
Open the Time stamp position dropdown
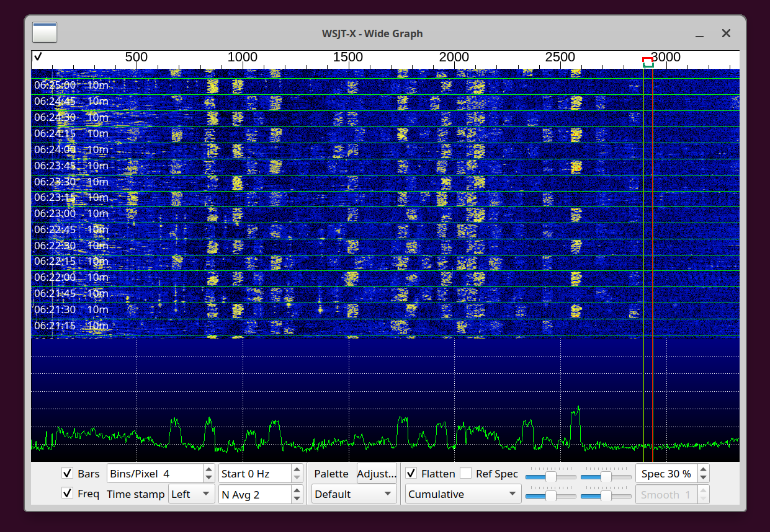(x=191, y=494)
